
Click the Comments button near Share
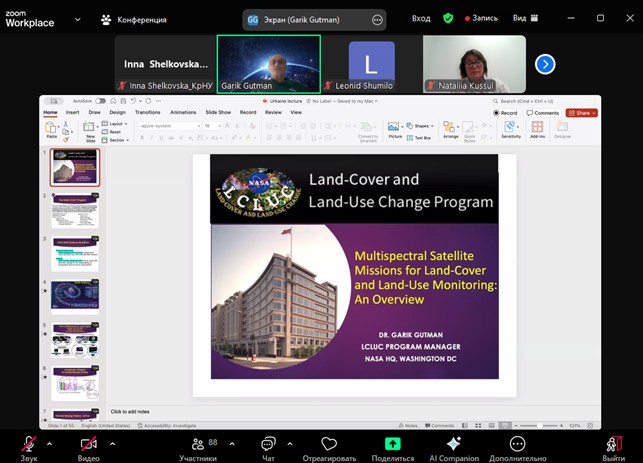[x=543, y=113]
